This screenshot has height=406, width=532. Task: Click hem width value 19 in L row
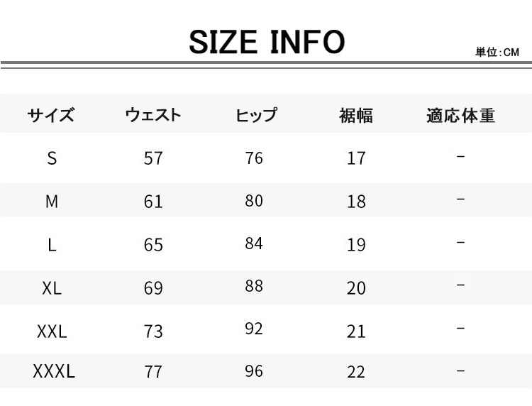(x=356, y=245)
